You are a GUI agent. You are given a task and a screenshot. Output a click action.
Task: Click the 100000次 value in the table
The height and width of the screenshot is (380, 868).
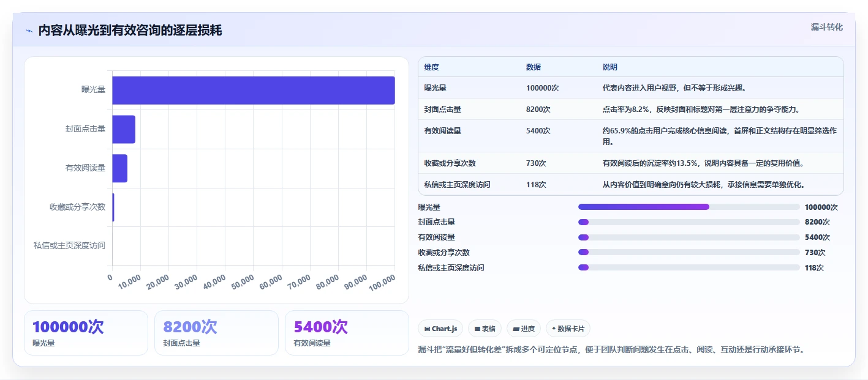tap(543, 88)
